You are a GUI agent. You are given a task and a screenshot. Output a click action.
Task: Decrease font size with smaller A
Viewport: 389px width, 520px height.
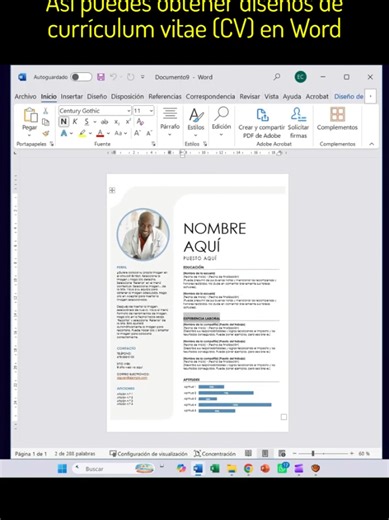(x=149, y=133)
